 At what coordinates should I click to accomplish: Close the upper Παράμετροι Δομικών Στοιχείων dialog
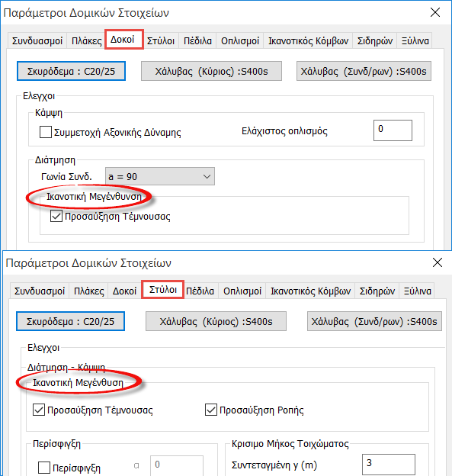tap(435, 12)
